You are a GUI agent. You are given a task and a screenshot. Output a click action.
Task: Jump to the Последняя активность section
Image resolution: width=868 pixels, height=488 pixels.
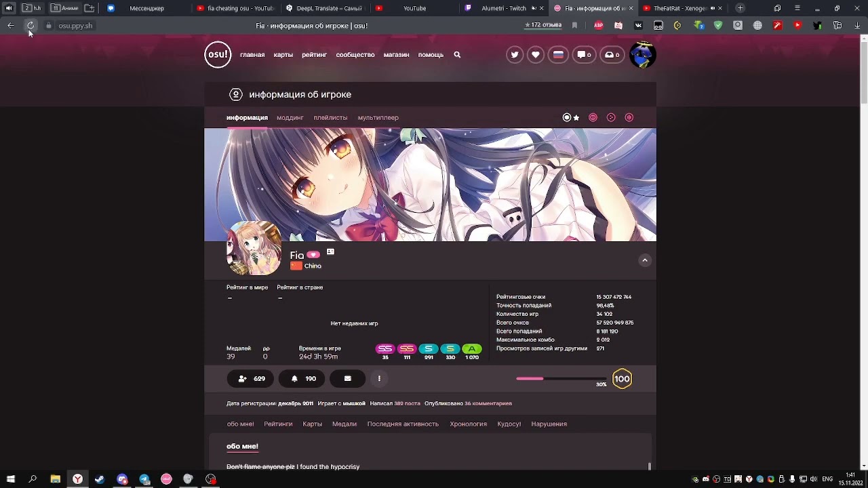(403, 424)
